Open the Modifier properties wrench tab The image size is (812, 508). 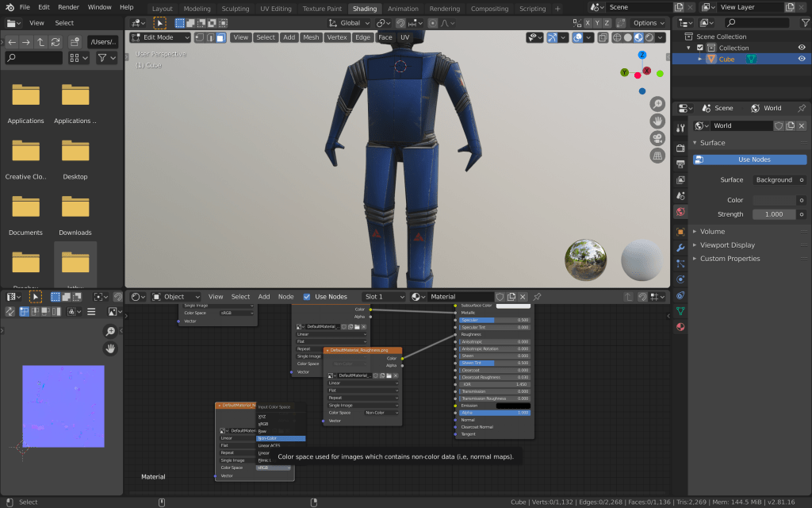tap(680, 248)
